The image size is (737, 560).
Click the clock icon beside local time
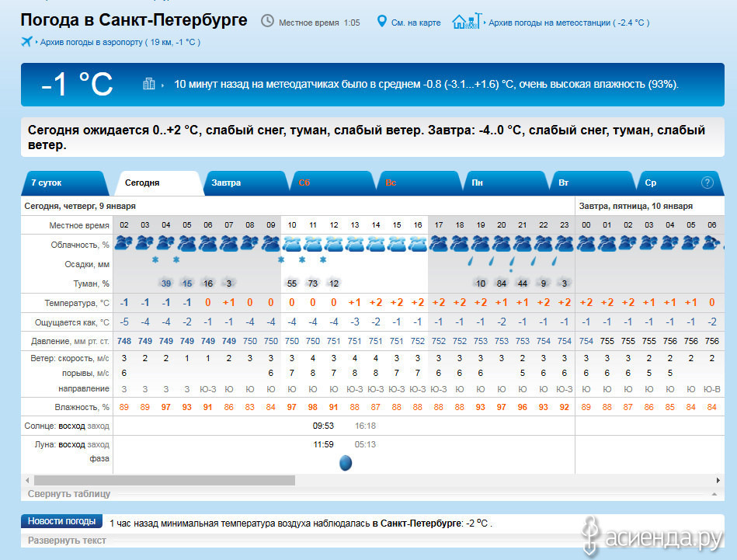[267, 21]
